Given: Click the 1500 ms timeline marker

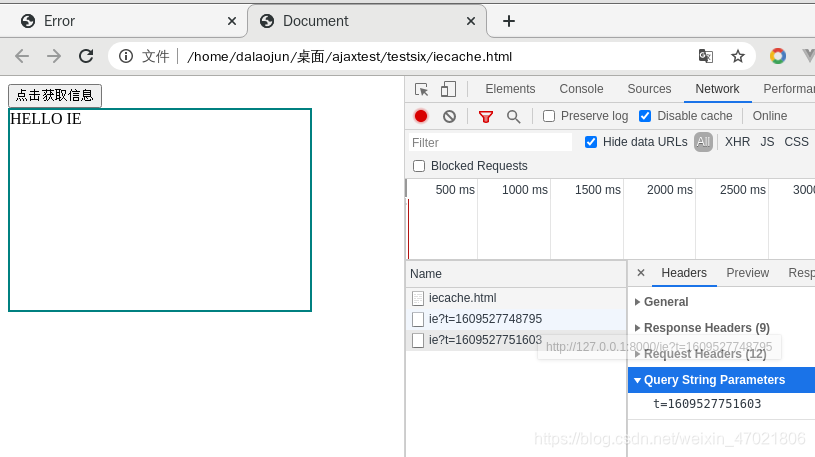Looking at the screenshot, I should [598, 190].
